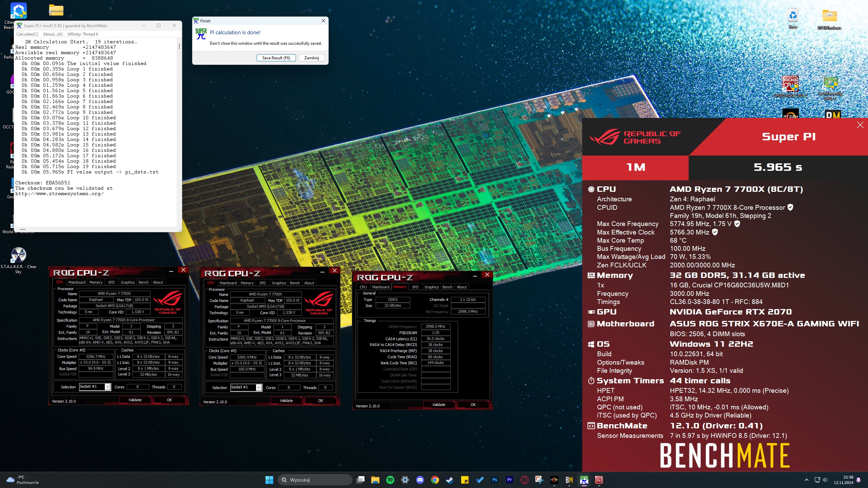
Task: Open Snipping Tool from the taskbar
Action: point(539,480)
